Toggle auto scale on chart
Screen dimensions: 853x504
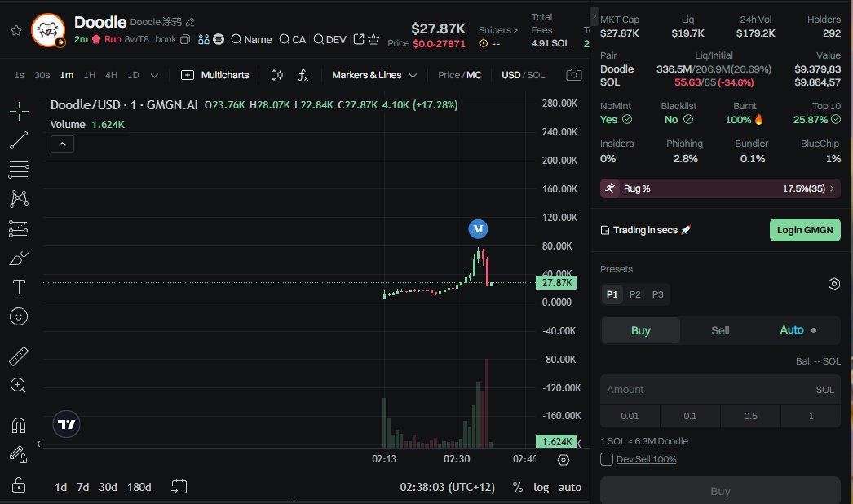coord(569,487)
